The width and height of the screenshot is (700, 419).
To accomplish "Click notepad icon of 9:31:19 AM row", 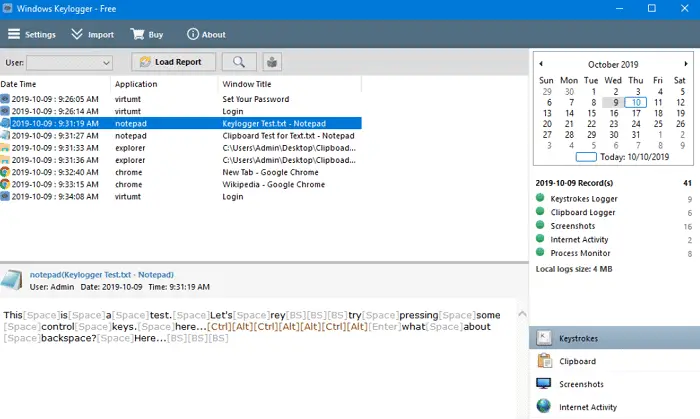I will [x=5, y=123].
